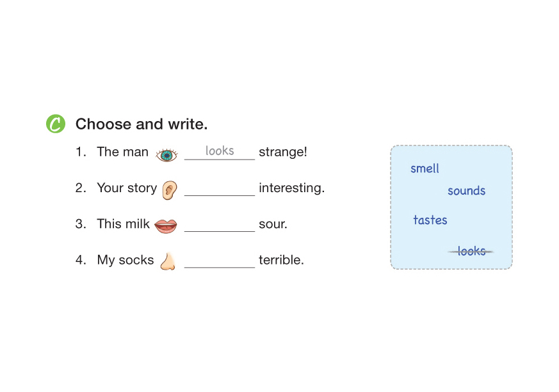Select the ear icon beside "Your story"
The width and height of the screenshot is (559, 392).
(169, 189)
